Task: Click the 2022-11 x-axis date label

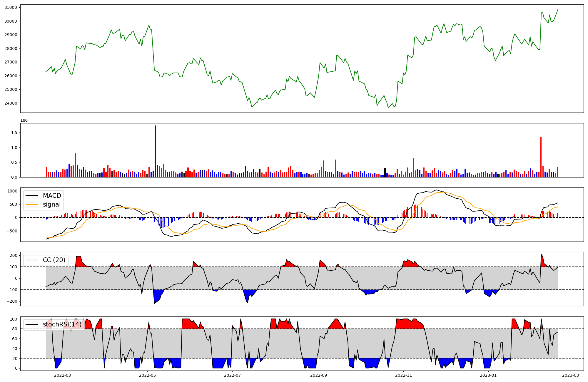Action: tap(403, 375)
